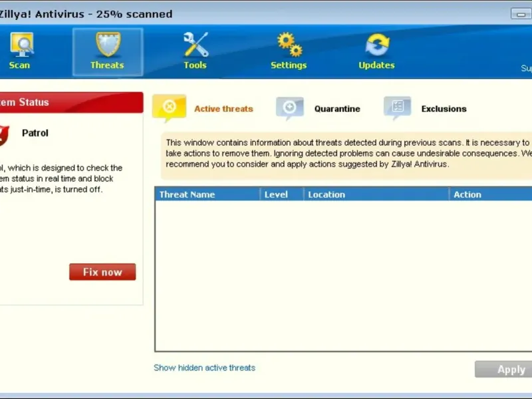Sort by Threat Name column header
This screenshot has width=532, height=399.
(207, 194)
